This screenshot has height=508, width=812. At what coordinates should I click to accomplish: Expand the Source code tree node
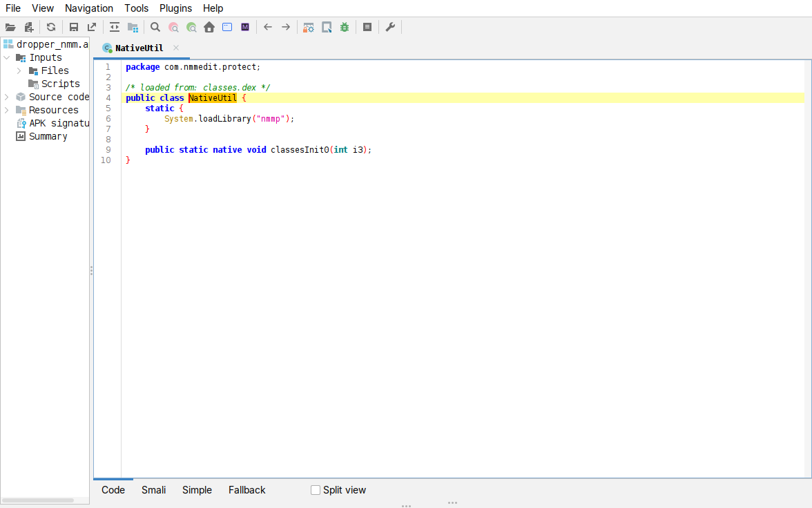[7, 97]
